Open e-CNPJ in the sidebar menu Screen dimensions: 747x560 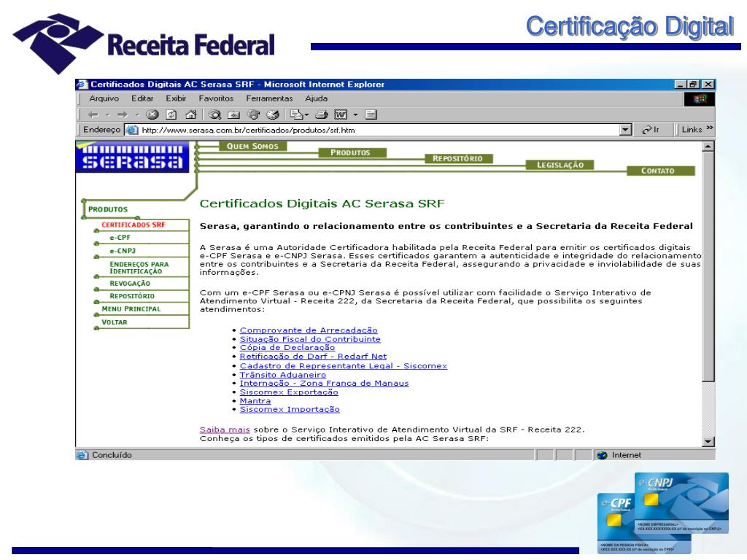(x=123, y=251)
